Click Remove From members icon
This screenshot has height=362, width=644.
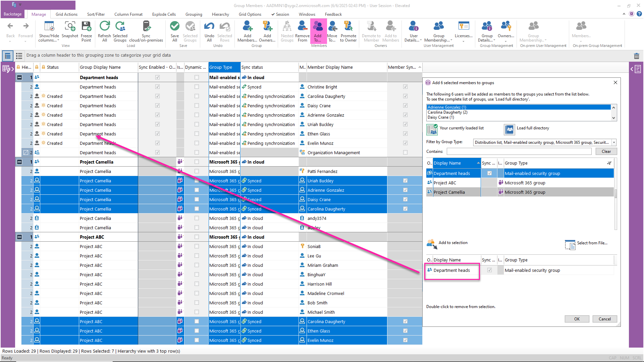tap(303, 26)
